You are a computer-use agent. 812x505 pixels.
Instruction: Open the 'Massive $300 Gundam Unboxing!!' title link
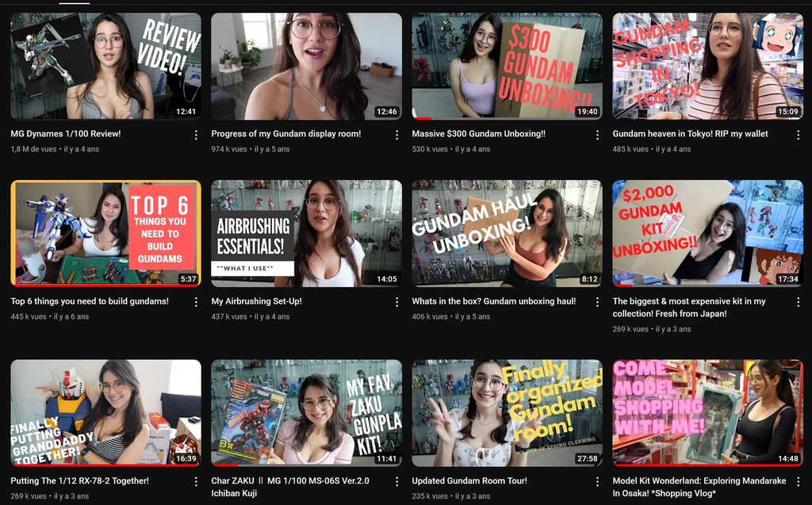click(x=478, y=134)
